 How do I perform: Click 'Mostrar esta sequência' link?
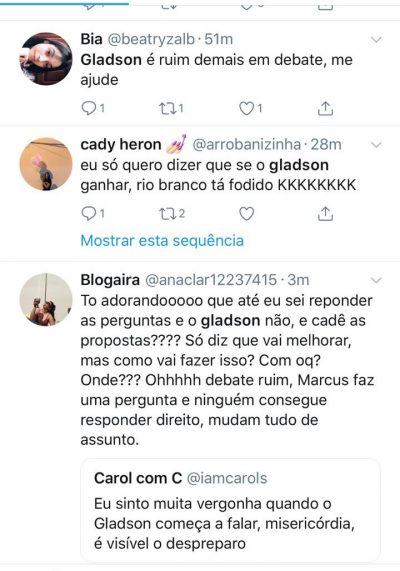tap(162, 241)
